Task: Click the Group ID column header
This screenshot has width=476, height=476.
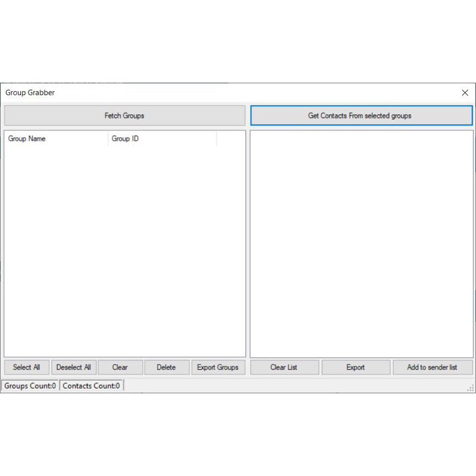Action: [162, 139]
